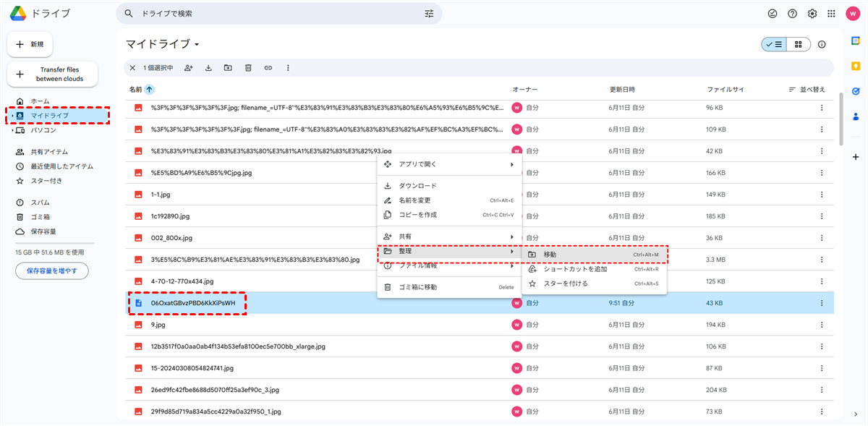Click Transfer files between clouds button
868x426 pixels.
pyautogui.click(x=52, y=74)
